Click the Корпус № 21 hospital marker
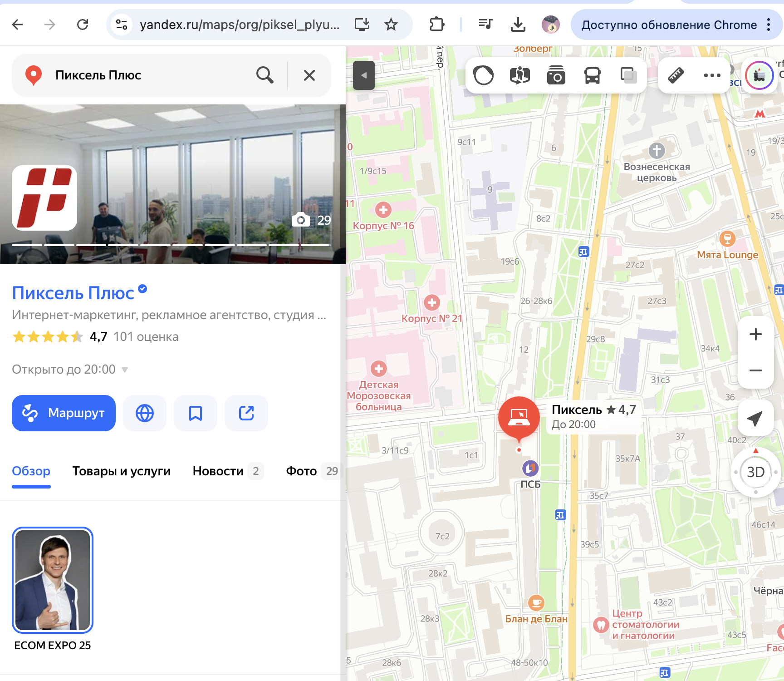Viewport: 784px width, 681px height. pos(432,302)
